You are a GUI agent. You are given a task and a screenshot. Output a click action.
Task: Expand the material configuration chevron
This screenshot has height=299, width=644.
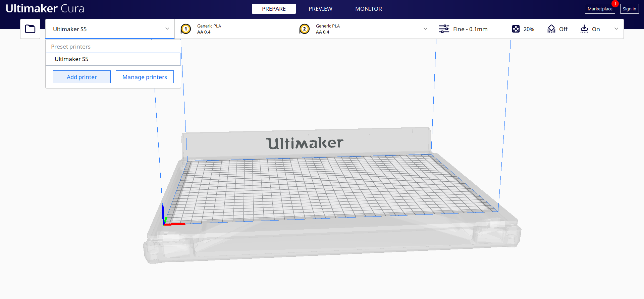coord(425,29)
